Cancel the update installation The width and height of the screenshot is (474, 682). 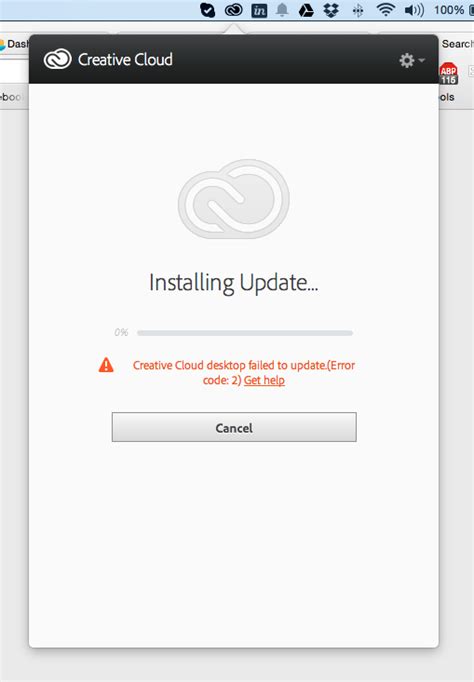tap(234, 427)
